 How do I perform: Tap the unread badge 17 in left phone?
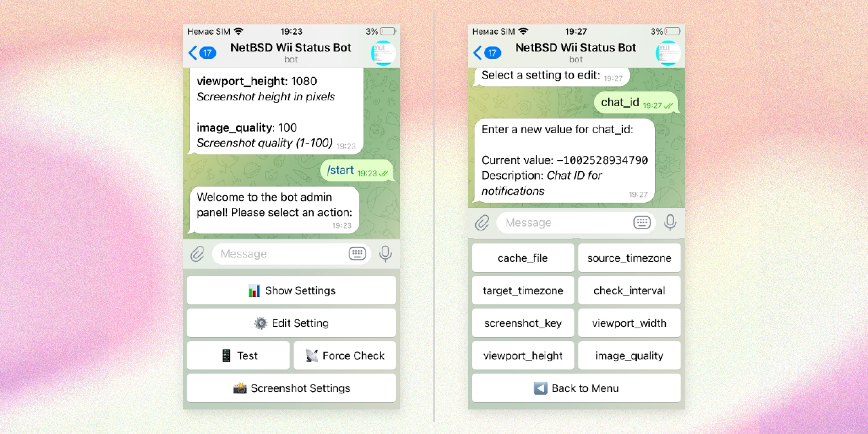coord(208,53)
